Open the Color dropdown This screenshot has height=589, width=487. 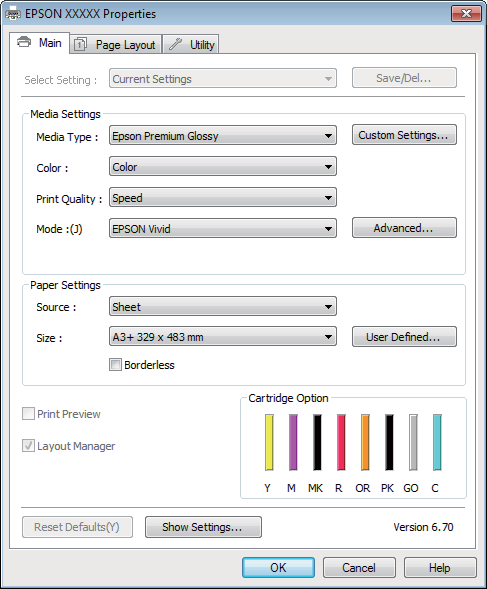tap(223, 166)
